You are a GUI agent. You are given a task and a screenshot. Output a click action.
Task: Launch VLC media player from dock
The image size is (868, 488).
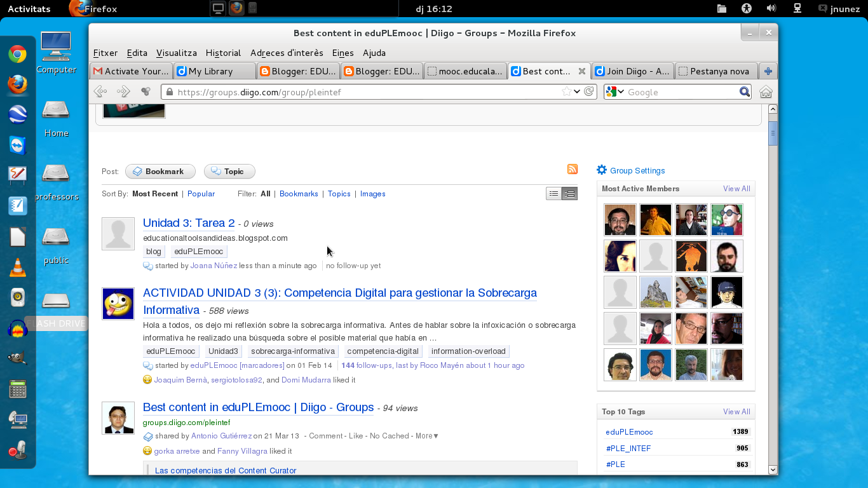[x=18, y=267]
